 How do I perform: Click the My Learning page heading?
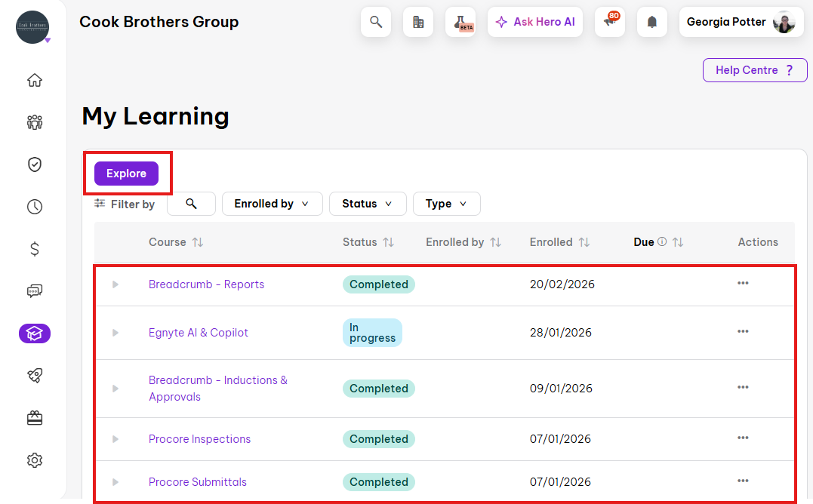[x=156, y=116]
